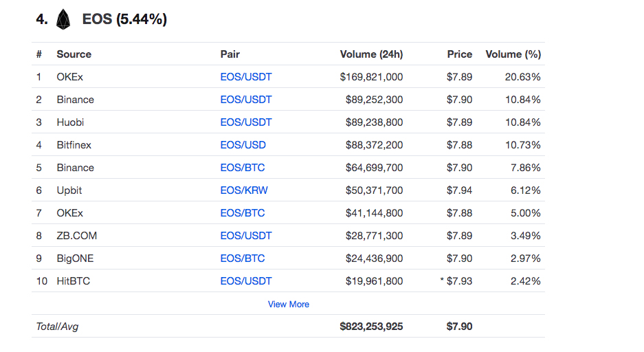Click the Pair column header
The height and width of the screenshot is (352, 644).
point(230,54)
